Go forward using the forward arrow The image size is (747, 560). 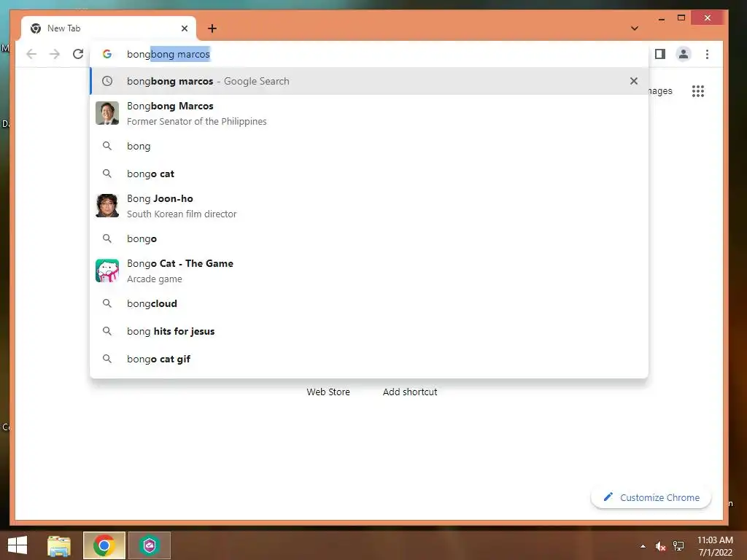click(x=55, y=54)
